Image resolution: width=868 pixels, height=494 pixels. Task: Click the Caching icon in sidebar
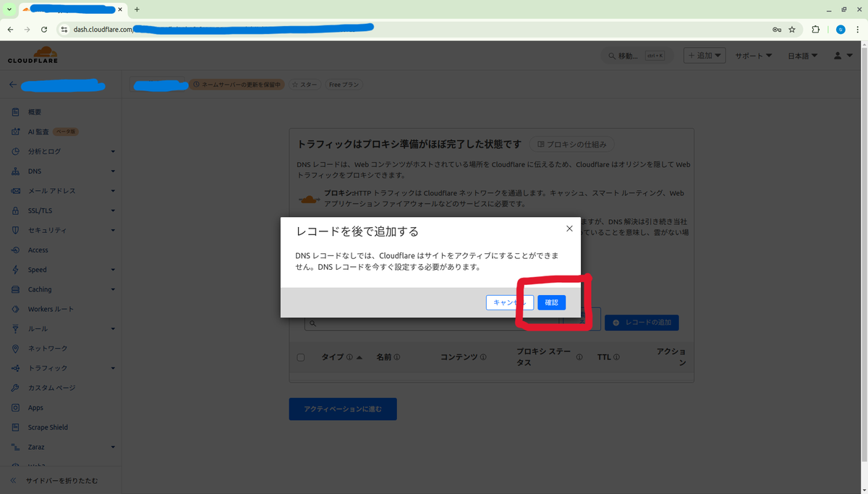click(x=15, y=289)
